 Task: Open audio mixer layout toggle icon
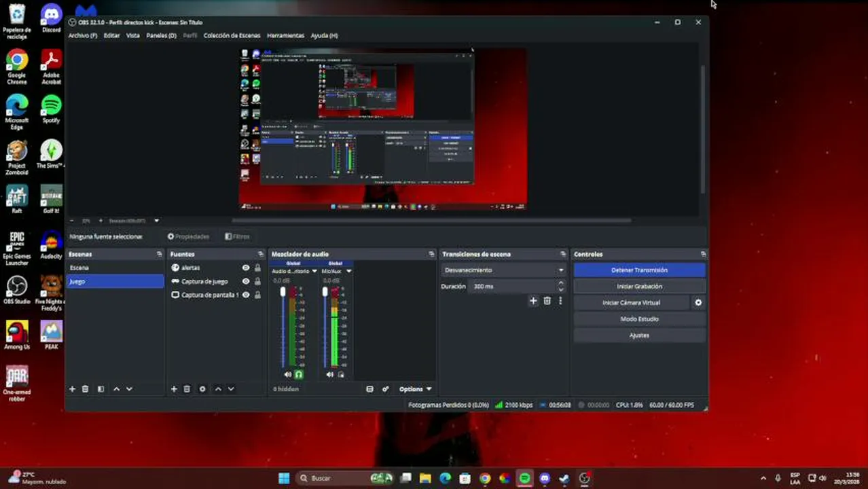click(x=369, y=389)
